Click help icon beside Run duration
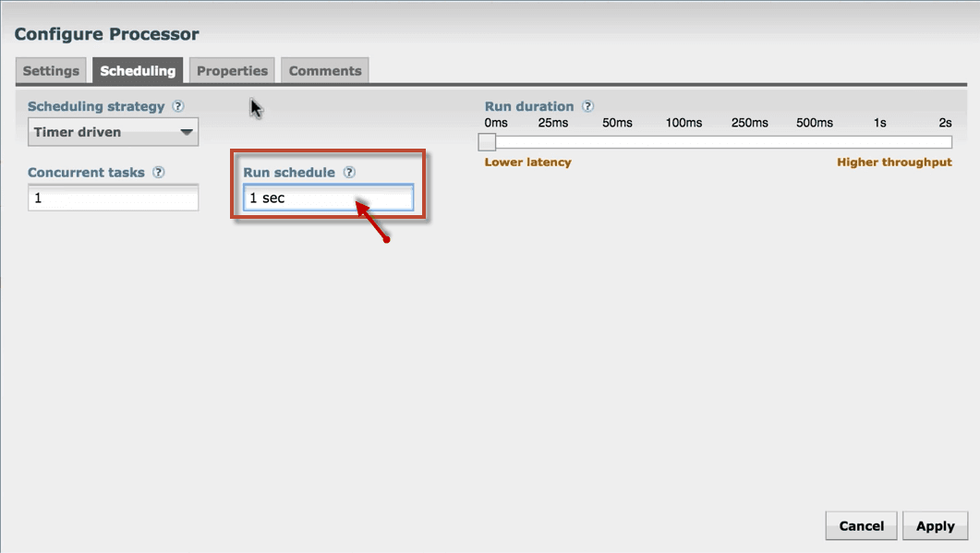This screenshot has height=553, width=980. pos(587,107)
